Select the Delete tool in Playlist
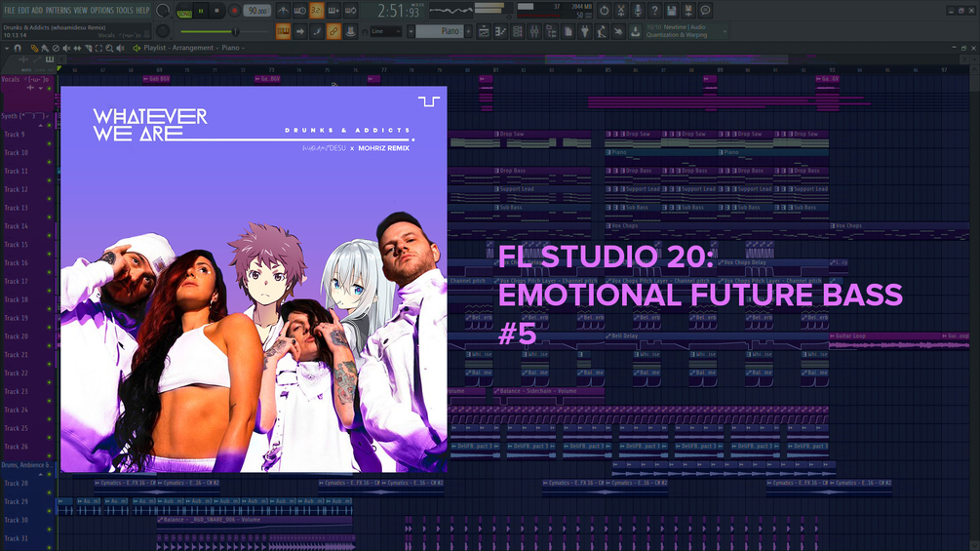 pyautogui.click(x=56, y=48)
